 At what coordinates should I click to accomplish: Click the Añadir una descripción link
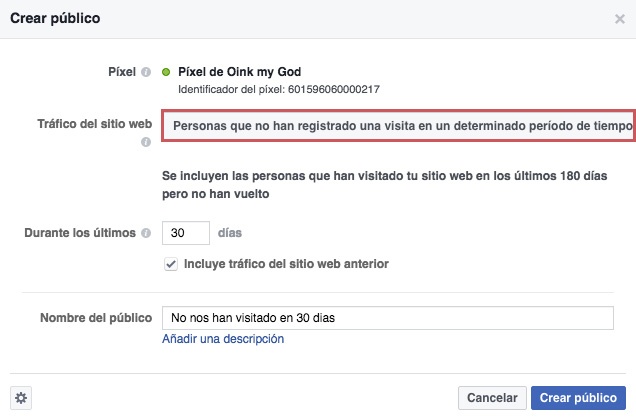pos(223,339)
